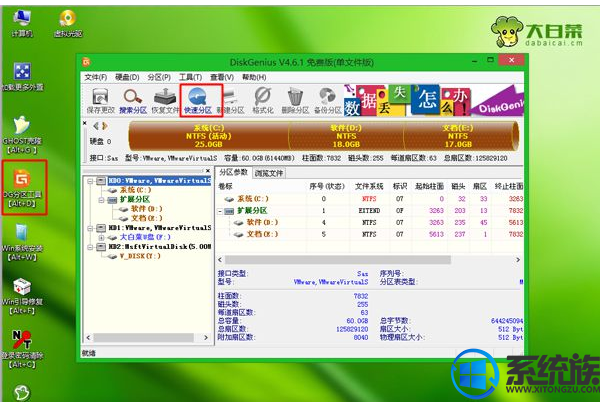This screenshot has height=402, width=600.
Task: Click the Search Partition magnifier icon
Action: tap(133, 100)
